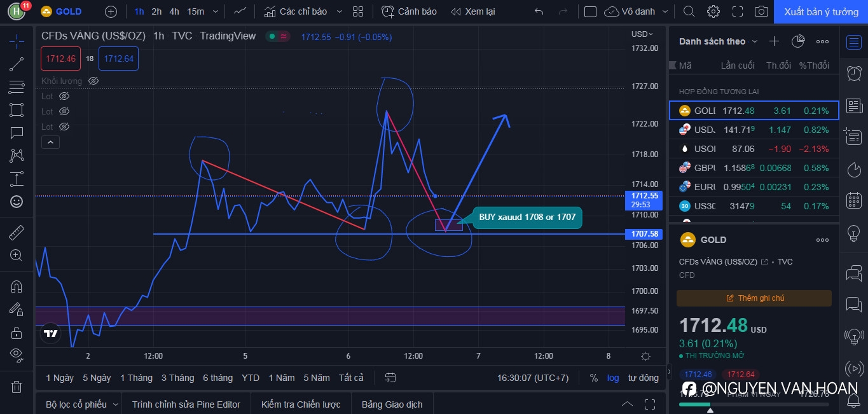Toggle visibility eye for Khối lượng indicator

coord(93,81)
